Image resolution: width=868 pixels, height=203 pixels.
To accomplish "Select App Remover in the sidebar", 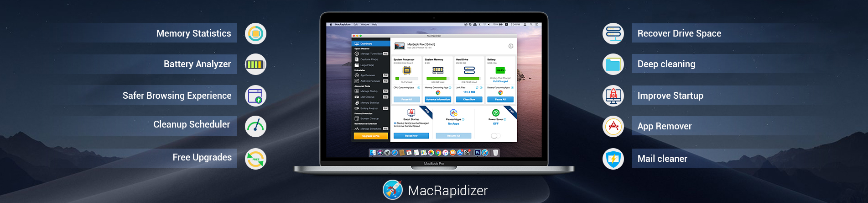I will coord(371,75).
